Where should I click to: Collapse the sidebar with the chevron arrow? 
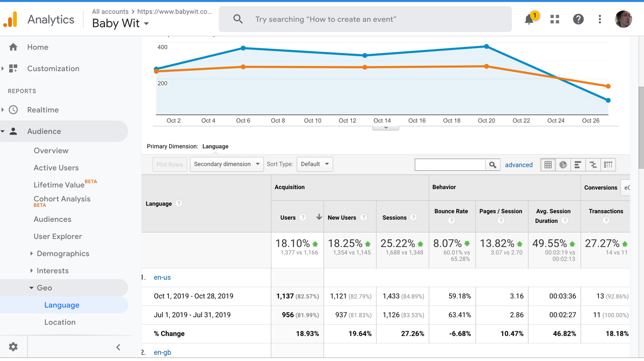point(118,347)
